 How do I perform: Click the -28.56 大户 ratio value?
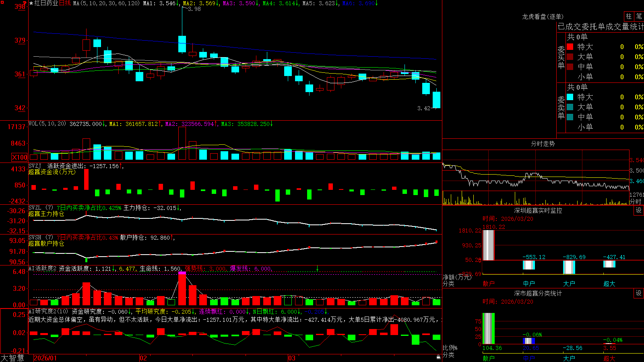pyautogui.click(x=573, y=348)
